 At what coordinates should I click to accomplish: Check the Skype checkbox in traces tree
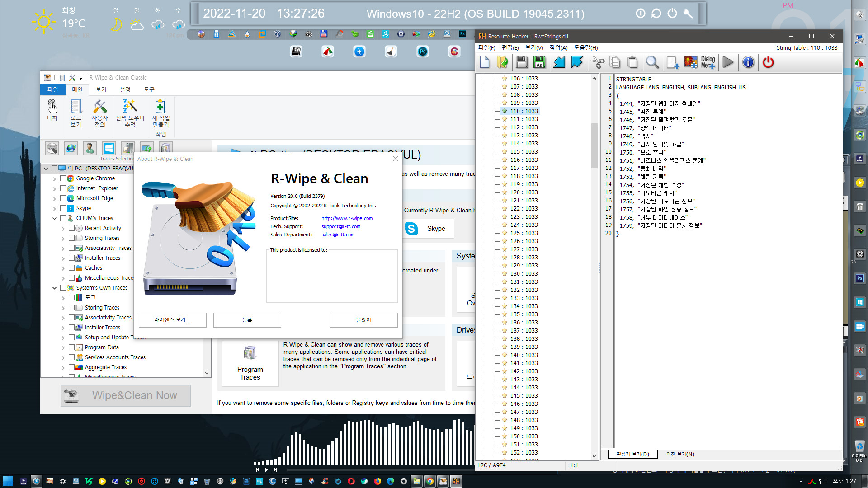[63, 208]
